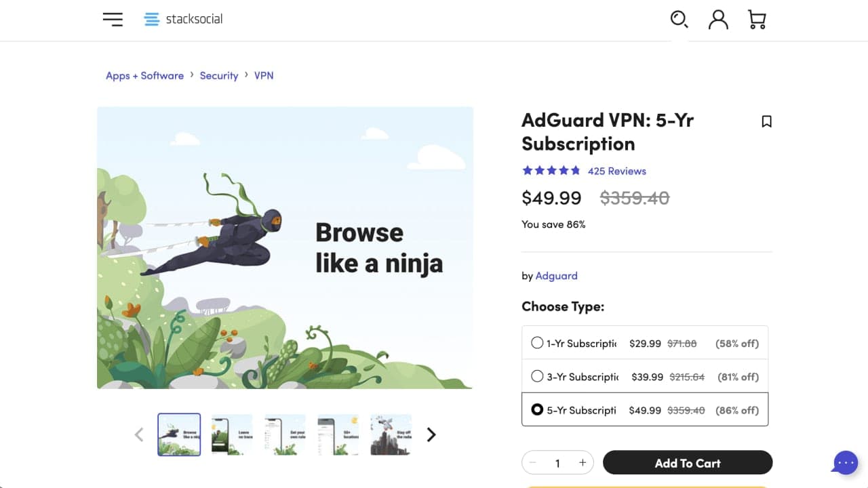Viewport: 868px width, 488px height.
Task: Select the '50+ locations' thumbnail
Action: click(x=338, y=434)
